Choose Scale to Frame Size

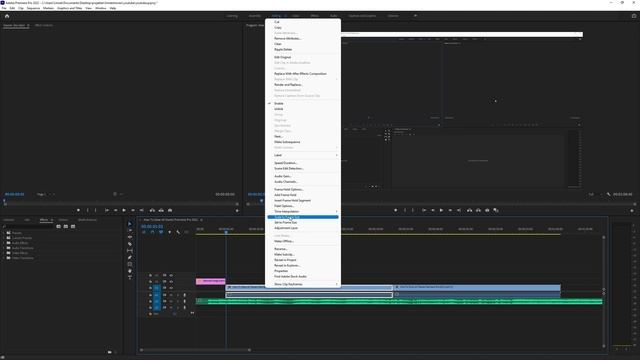pos(303,217)
